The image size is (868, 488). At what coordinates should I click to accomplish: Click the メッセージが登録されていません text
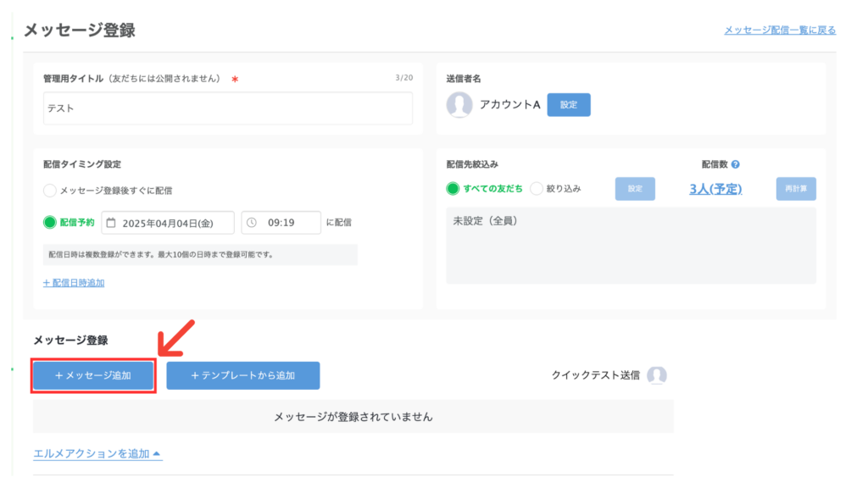(x=353, y=417)
